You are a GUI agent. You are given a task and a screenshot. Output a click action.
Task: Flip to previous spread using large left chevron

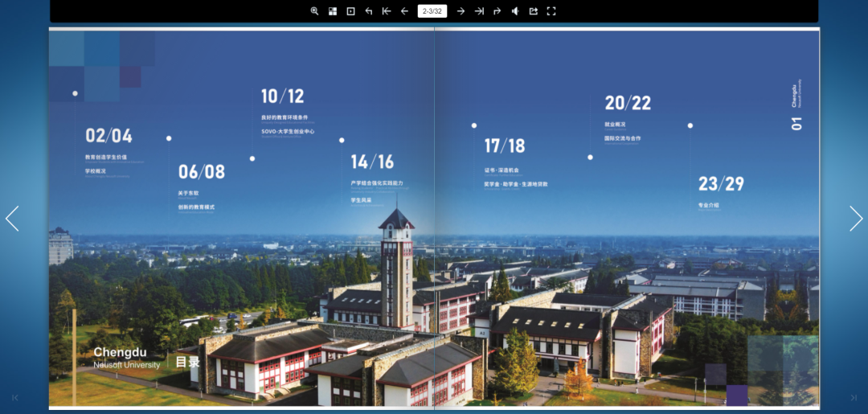pos(12,219)
